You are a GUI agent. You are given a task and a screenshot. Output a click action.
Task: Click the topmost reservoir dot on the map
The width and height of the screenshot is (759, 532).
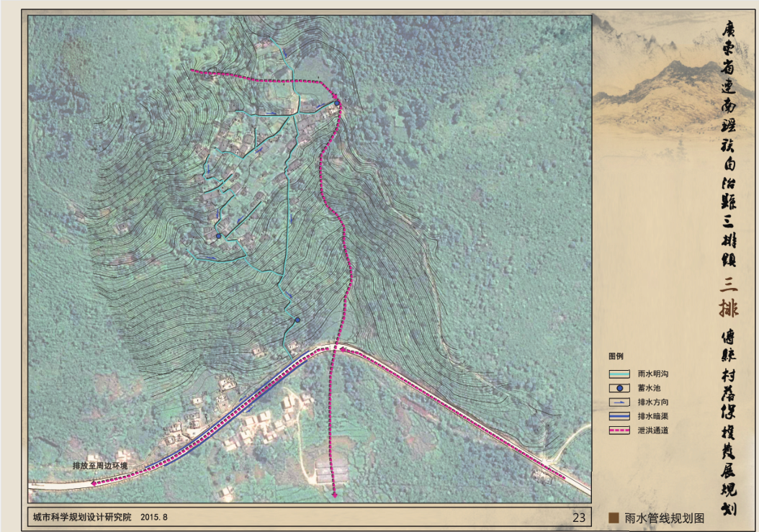337,103
